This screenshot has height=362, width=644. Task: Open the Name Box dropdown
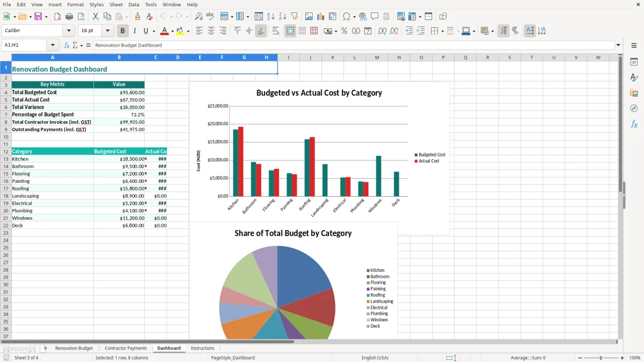coord(53,45)
